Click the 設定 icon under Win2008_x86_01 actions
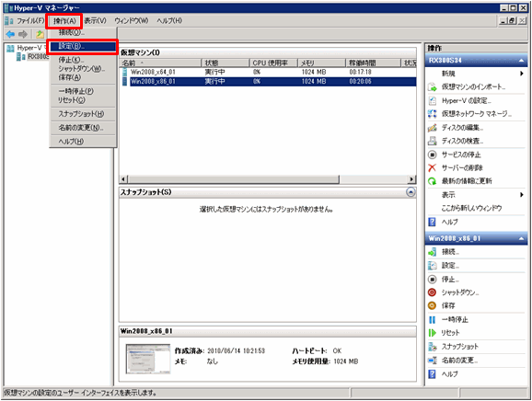The image size is (532, 401). coord(432,266)
